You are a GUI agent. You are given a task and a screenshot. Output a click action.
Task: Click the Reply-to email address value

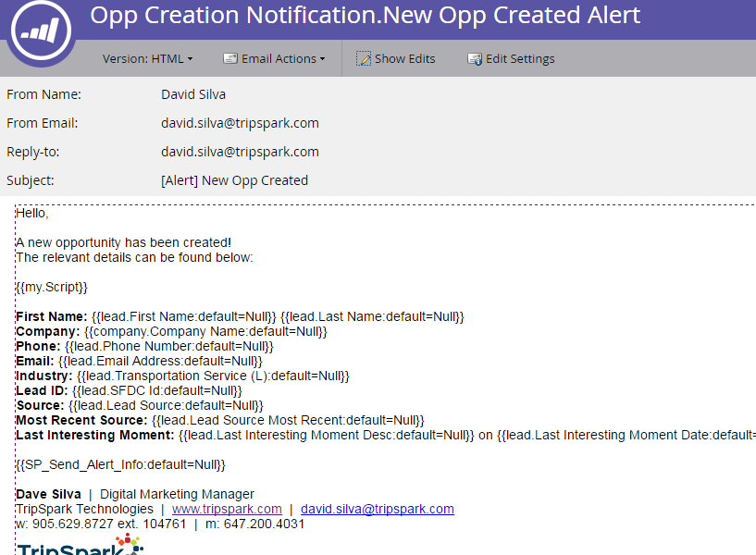tap(240, 152)
